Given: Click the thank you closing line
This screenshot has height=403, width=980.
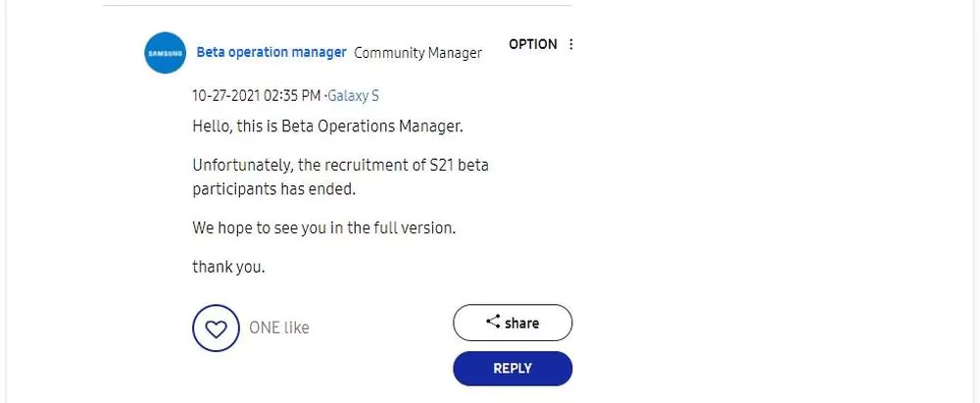Looking at the screenshot, I should [228, 268].
